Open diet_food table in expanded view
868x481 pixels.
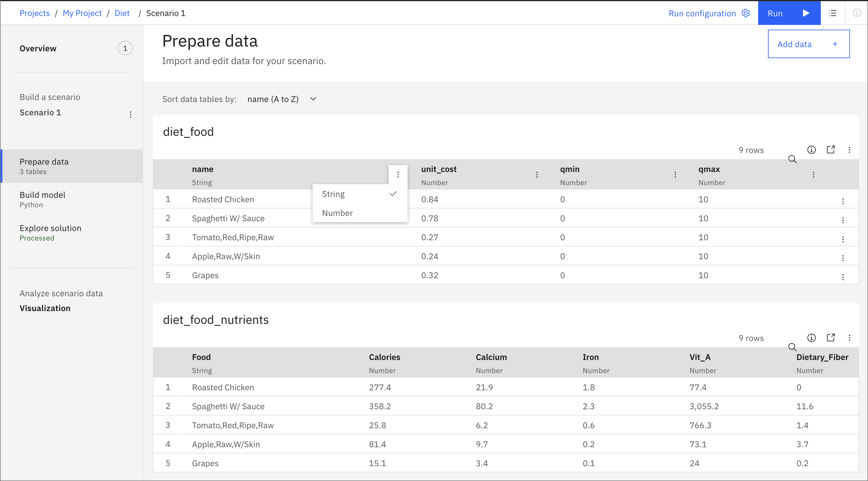click(x=831, y=150)
